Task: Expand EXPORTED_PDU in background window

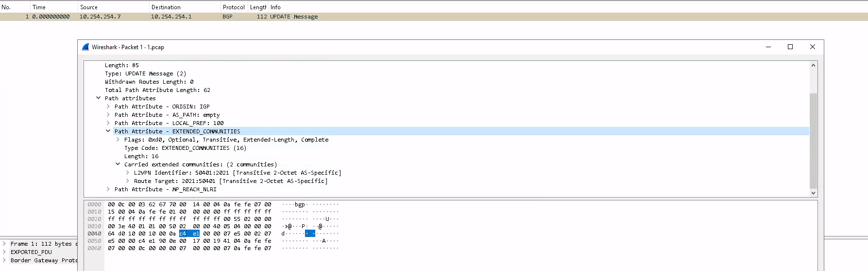Action: coord(4,252)
